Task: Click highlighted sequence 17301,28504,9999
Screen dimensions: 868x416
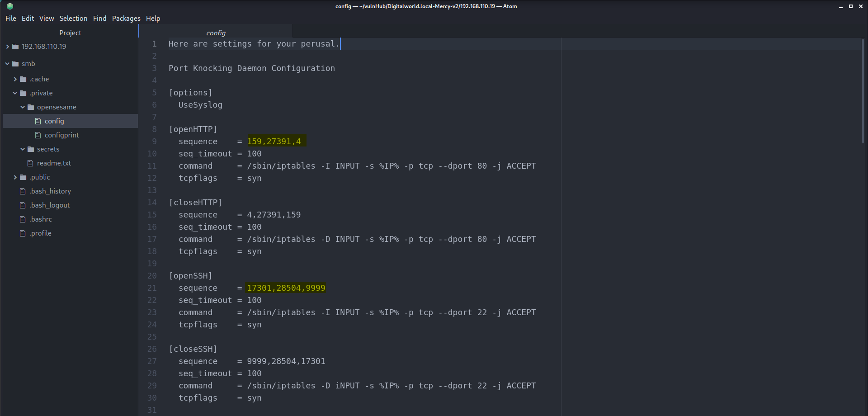Action: tap(286, 288)
